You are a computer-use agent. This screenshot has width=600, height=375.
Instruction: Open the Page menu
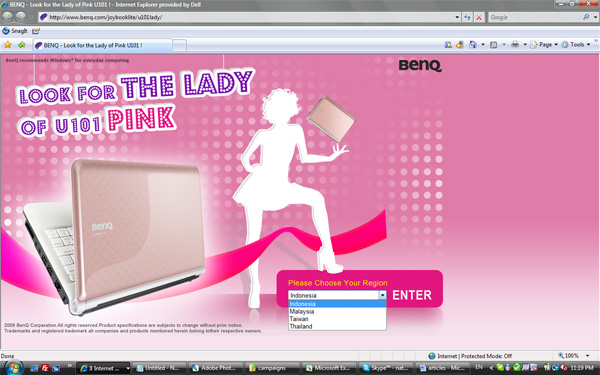(x=544, y=45)
